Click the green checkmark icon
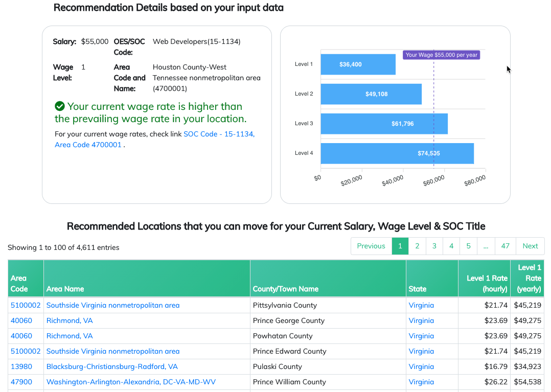This screenshot has width=551, height=392. pyautogui.click(x=60, y=106)
